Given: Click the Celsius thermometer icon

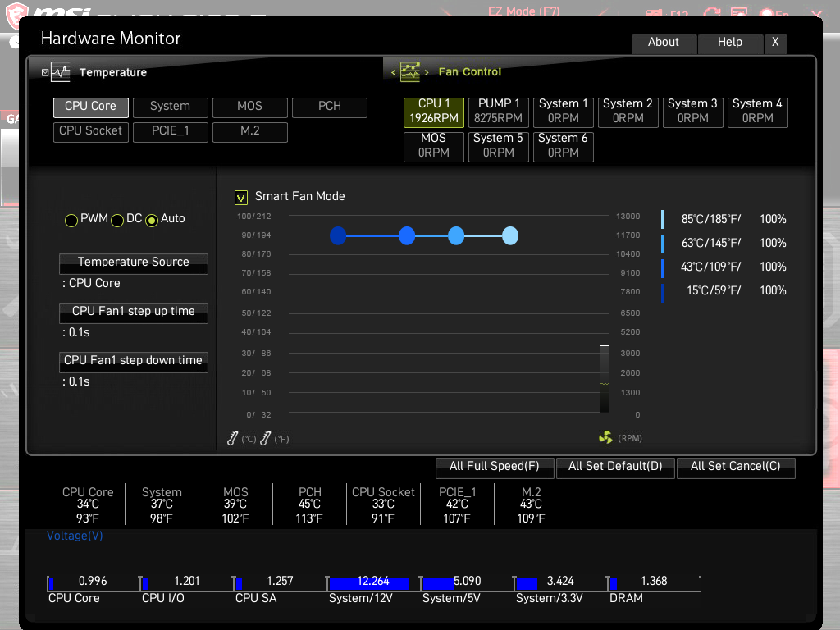Looking at the screenshot, I should pos(233,439).
